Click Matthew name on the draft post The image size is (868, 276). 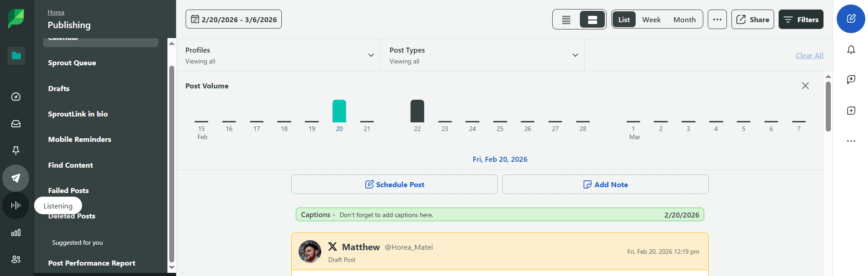361,247
